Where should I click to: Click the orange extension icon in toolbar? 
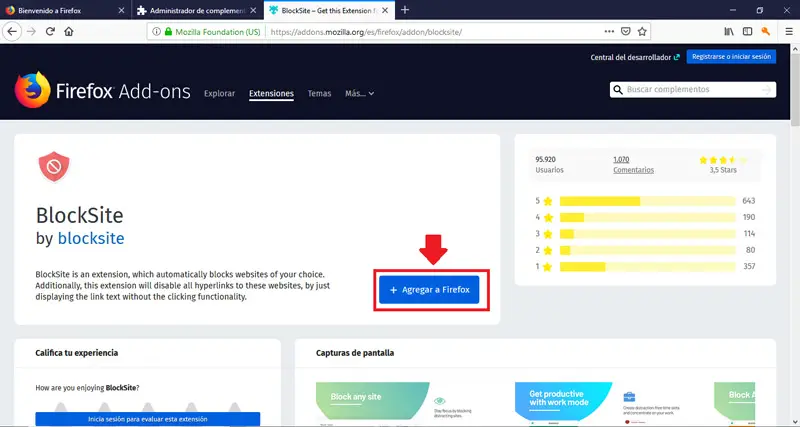click(765, 32)
